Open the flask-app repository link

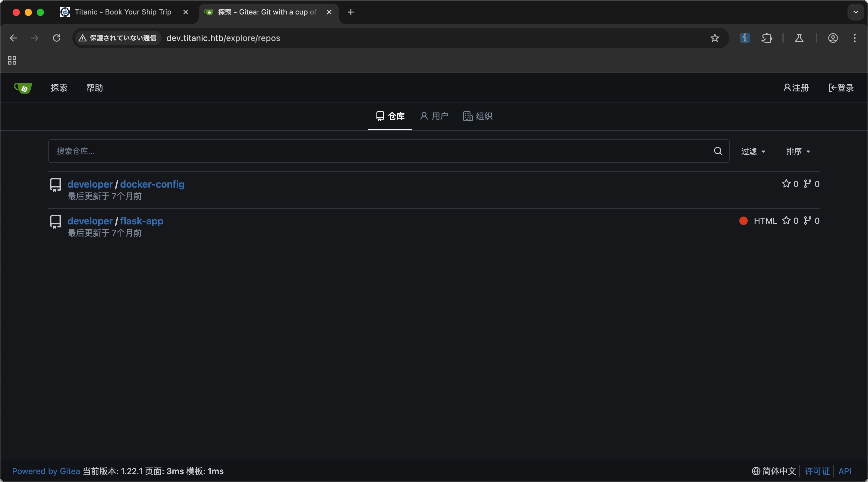click(142, 221)
